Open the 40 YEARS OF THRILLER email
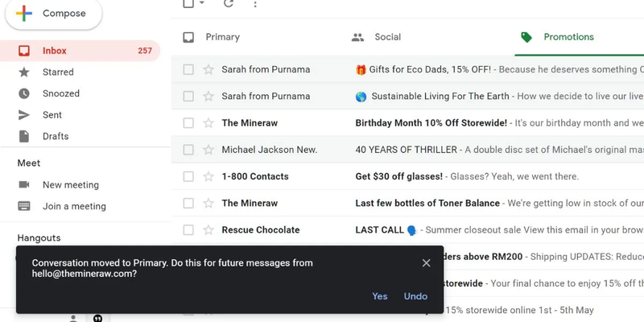The image size is (644, 322). [408, 150]
